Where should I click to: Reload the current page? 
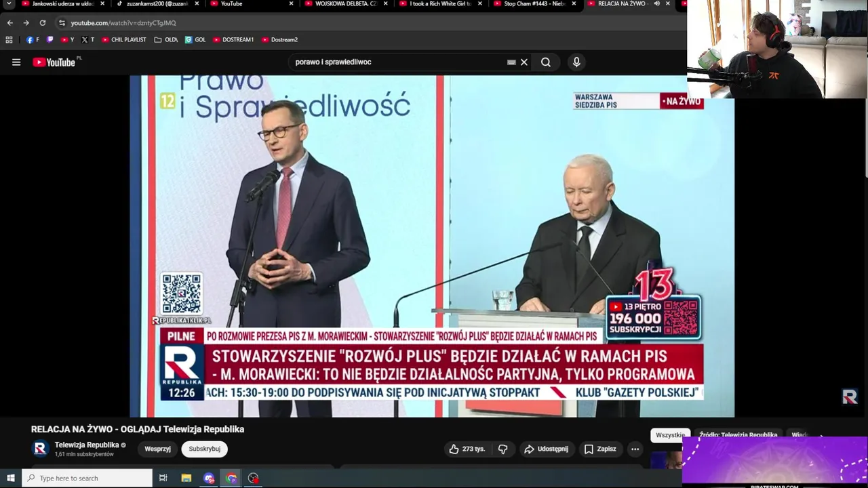pyautogui.click(x=42, y=23)
